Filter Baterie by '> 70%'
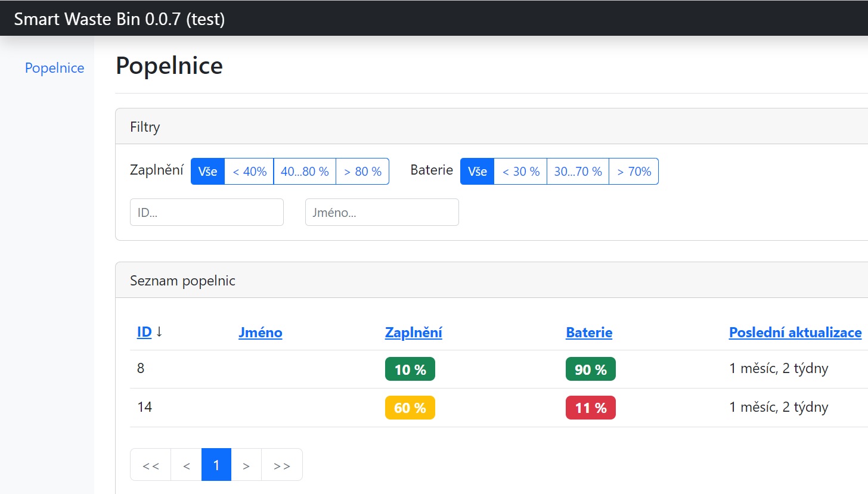Image resolution: width=868 pixels, height=494 pixels. tap(634, 172)
